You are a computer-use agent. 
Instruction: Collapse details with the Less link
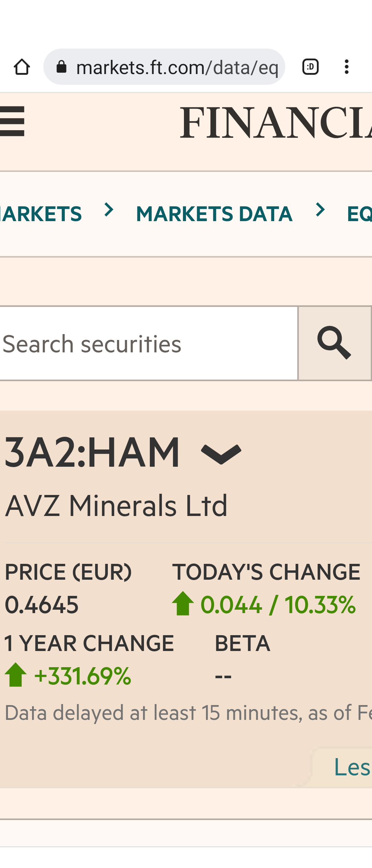point(352,767)
